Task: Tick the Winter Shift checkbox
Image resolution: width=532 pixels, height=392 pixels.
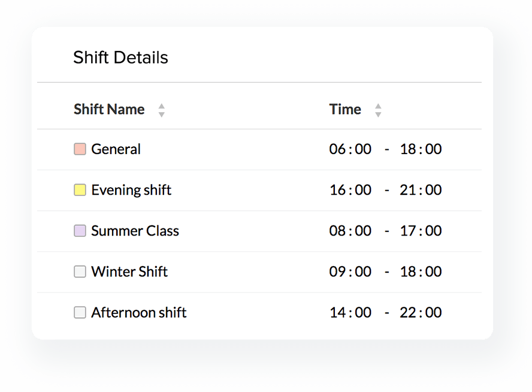Action: pyautogui.click(x=80, y=272)
